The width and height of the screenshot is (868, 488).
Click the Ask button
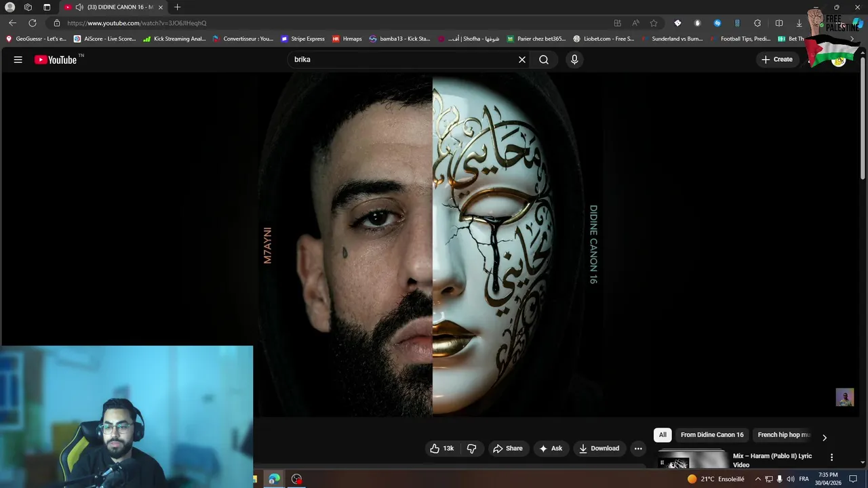[x=551, y=448]
